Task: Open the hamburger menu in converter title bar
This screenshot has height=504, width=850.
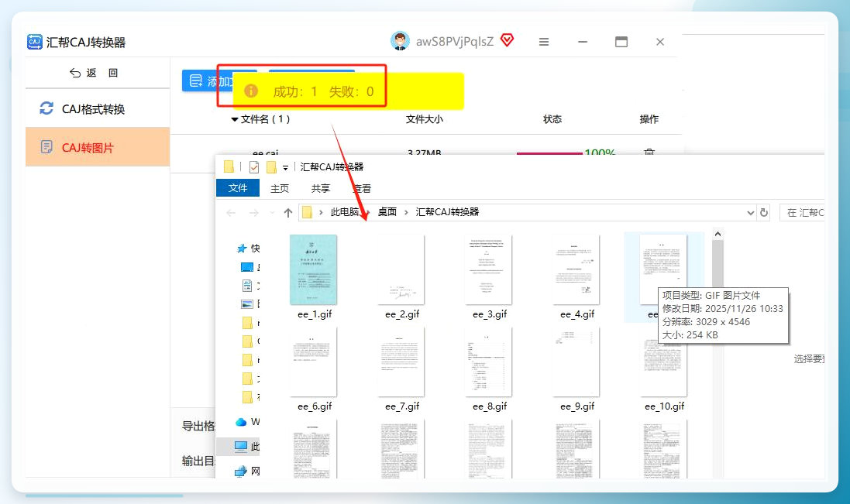Action: [x=544, y=42]
